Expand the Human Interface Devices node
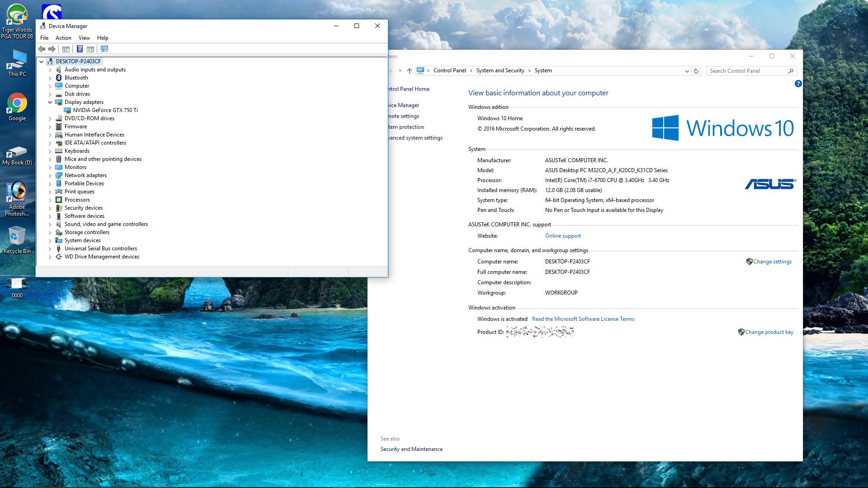This screenshot has width=868, height=488. click(50, 135)
